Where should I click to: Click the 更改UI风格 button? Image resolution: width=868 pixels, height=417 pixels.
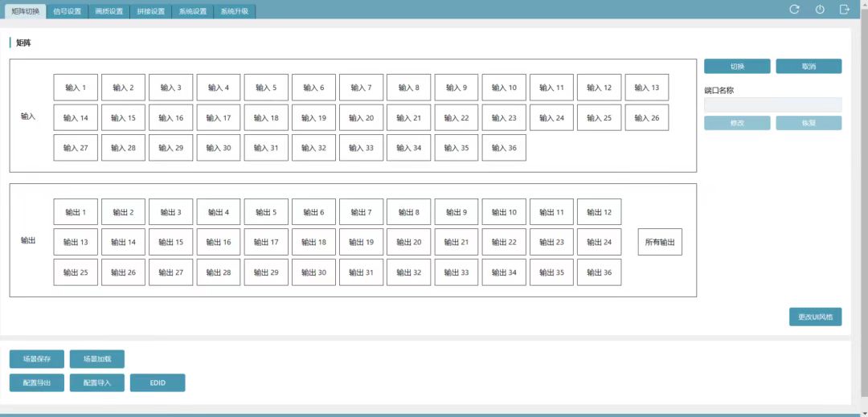click(x=815, y=317)
